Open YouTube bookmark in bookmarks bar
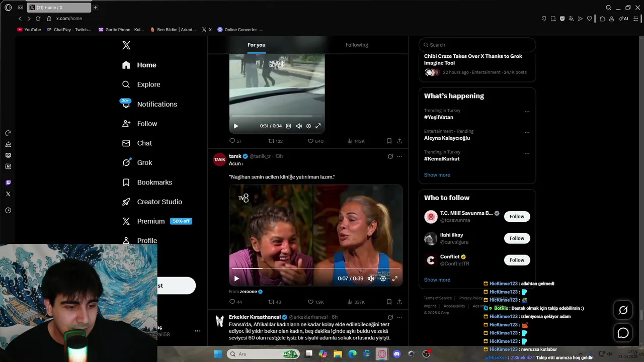The height and width of the screenshot is (362, 644). (29, 30)
